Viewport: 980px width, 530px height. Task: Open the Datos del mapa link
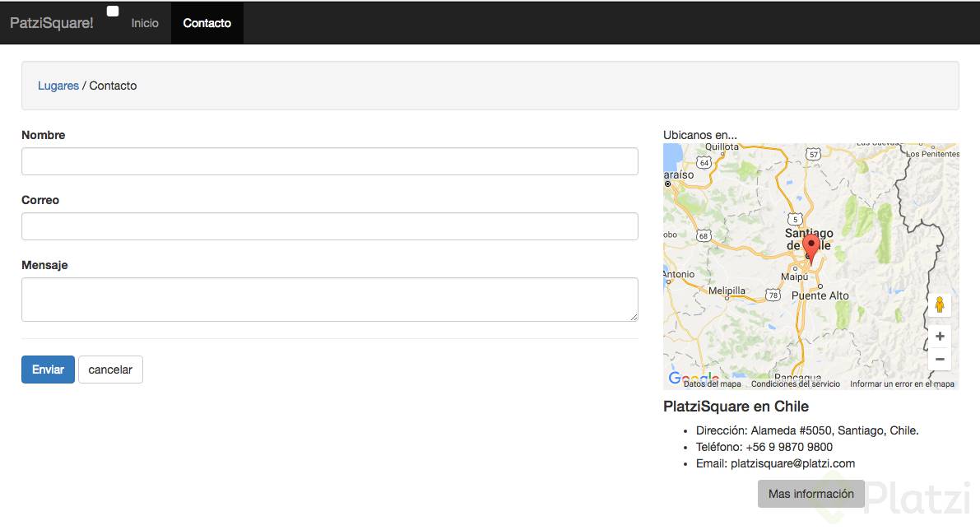(x=712, y=384)
